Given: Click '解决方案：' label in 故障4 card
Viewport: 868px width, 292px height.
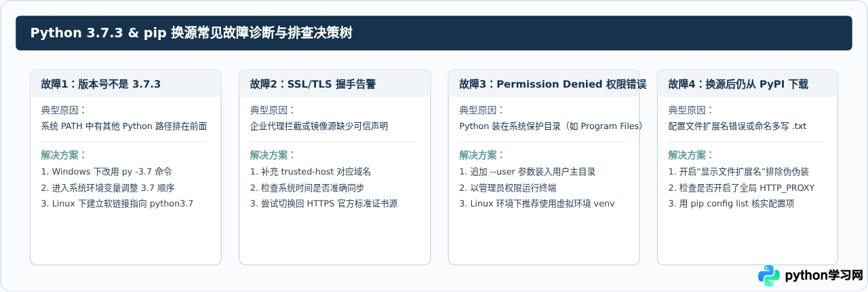Looking at the screenshot, I should 690,156.
